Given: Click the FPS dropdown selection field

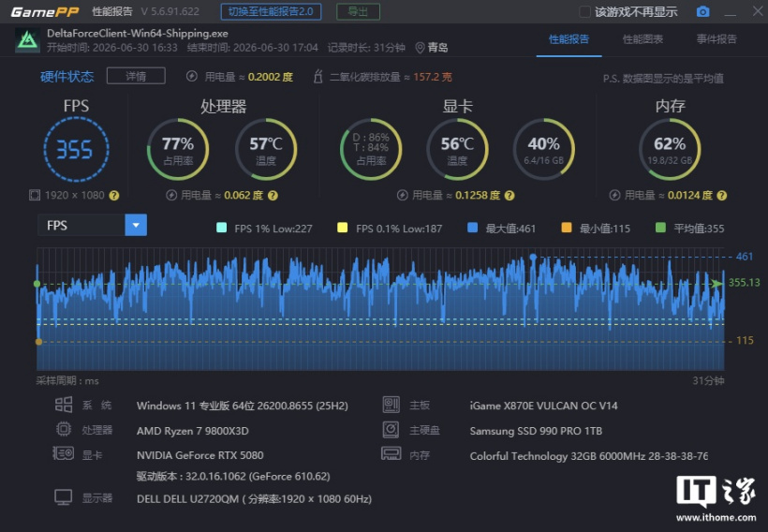Looking at the screenshot, I should 81,226.
